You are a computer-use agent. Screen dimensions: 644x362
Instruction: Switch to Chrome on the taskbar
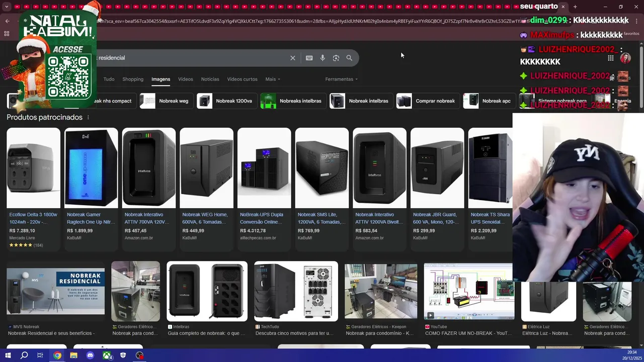click(x=57, y=355)
